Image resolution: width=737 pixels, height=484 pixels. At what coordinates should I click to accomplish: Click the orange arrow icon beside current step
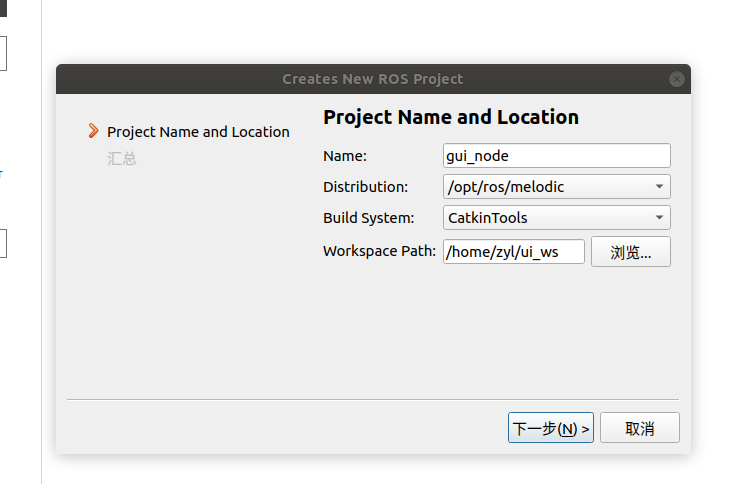coord(94,131)
